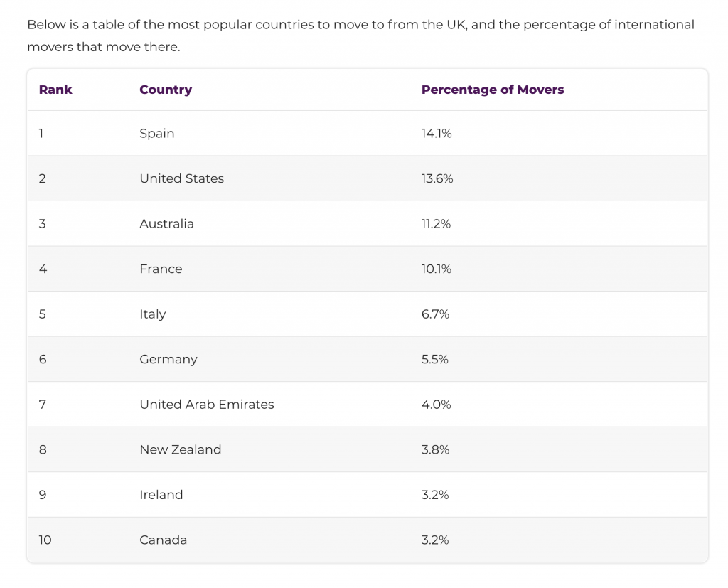This screenshot has width=728, height=588.
Task: Select the Australia country cell
Action: point(166,224)
